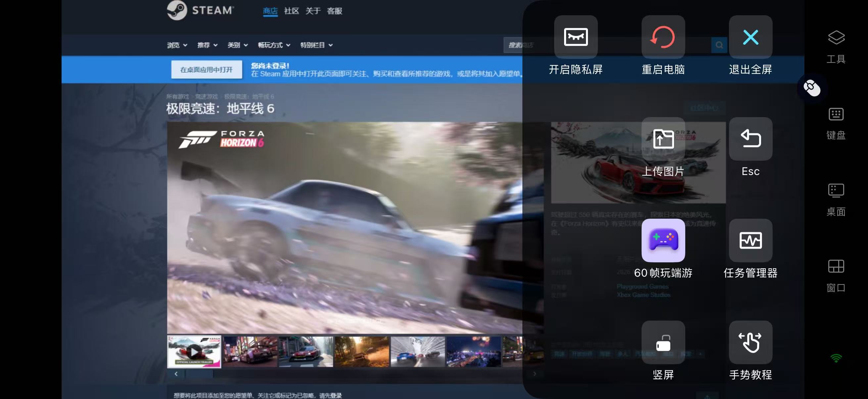868x399 pixels.
Task: Exit fullscreen with the 退出全屏 icon
Action: (x=750, y=37)
